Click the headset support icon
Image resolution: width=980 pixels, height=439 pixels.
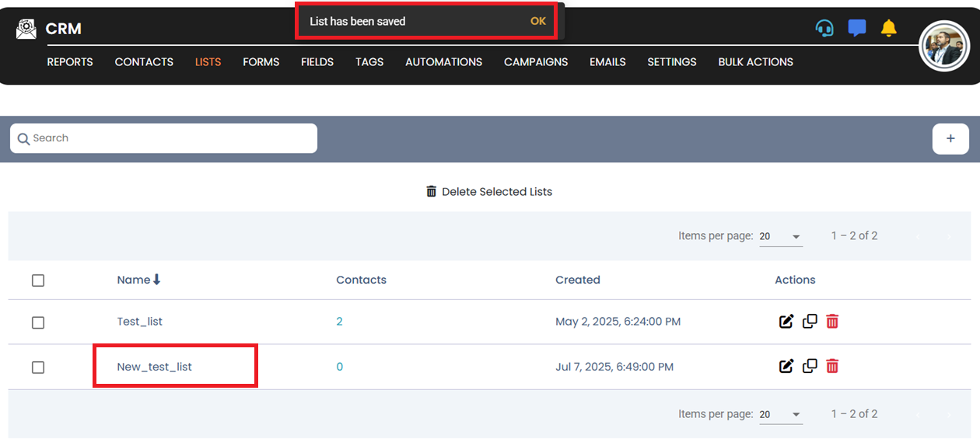coord(824,29)
